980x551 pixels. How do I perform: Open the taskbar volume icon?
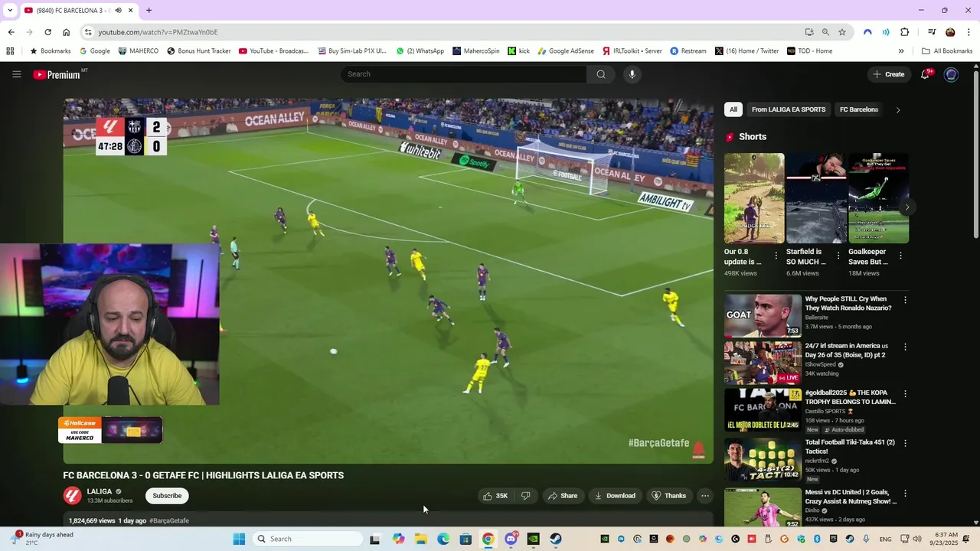[917, 539]
